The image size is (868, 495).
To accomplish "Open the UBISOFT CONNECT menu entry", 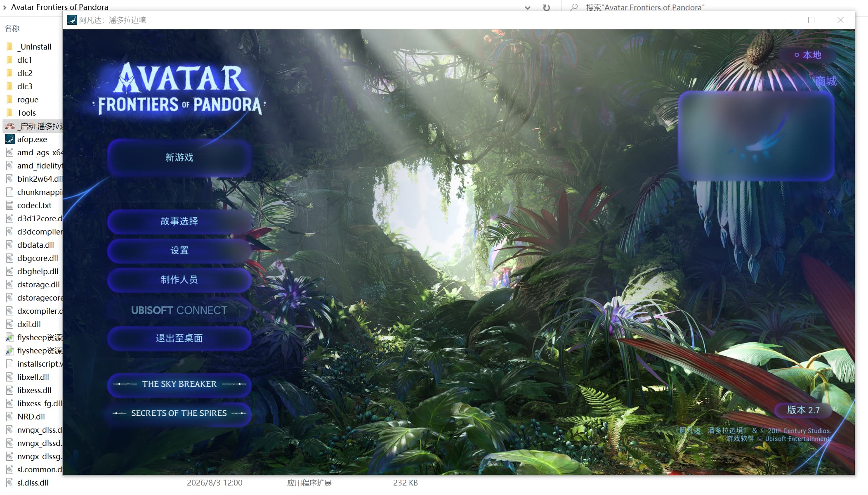I will [x=179, y=310].
